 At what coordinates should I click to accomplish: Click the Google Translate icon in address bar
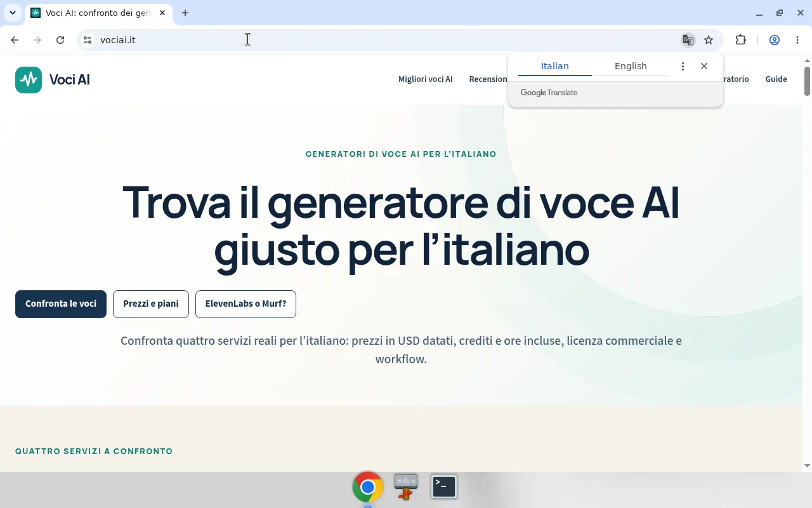[x=688, y=40]
